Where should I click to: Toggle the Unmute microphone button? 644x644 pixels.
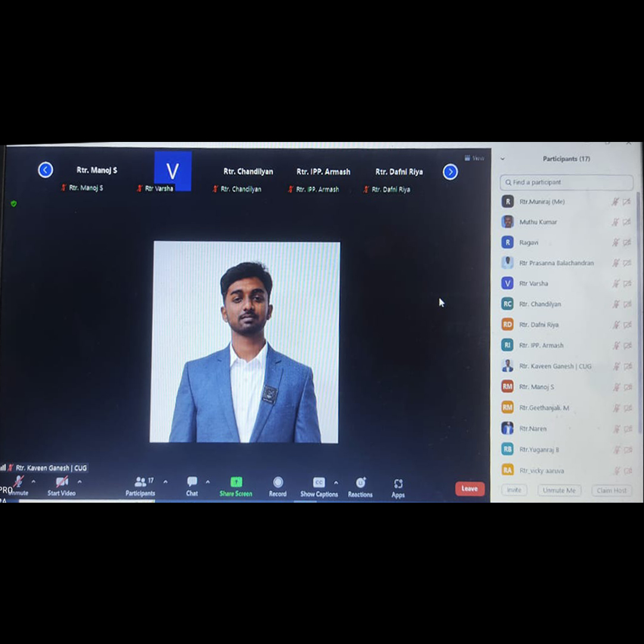pyautogui.click(x=18, y=482)
